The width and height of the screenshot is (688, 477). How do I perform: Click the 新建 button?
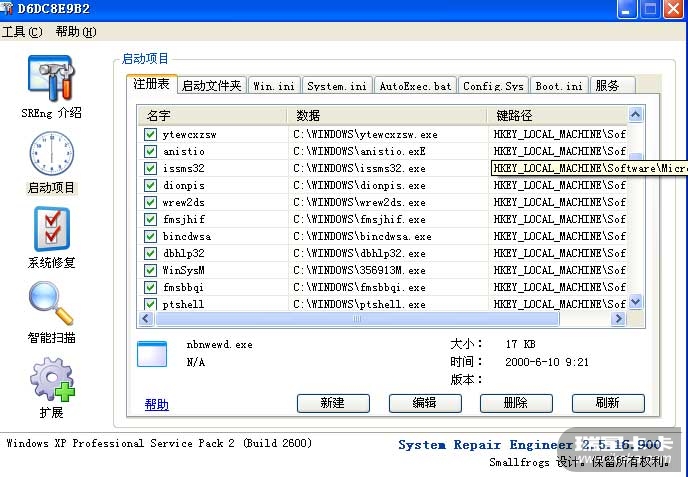[x=333, y=403]
